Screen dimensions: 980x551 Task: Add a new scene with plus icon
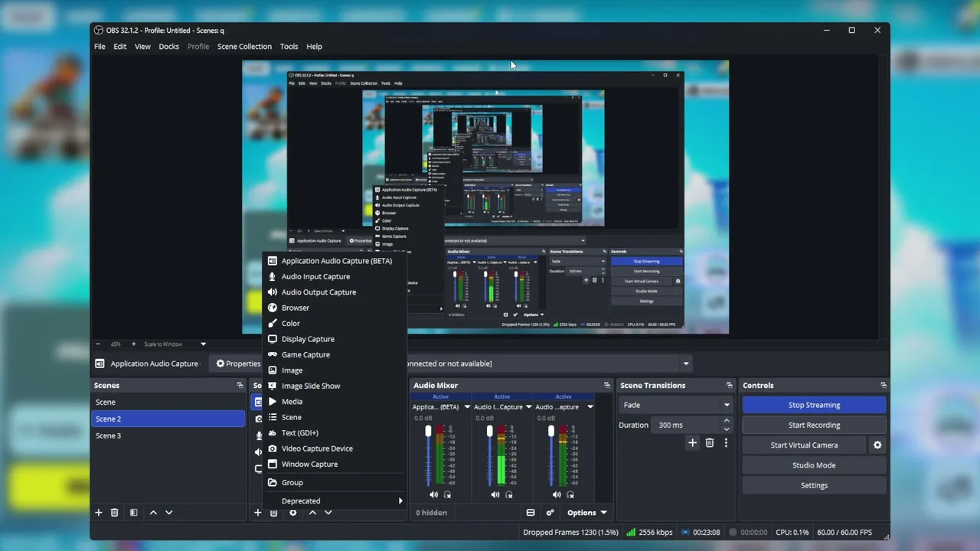coord(98,513)
